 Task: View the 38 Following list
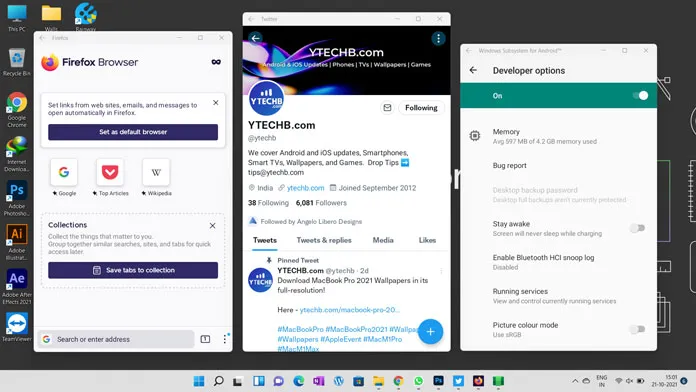point(268,203)
